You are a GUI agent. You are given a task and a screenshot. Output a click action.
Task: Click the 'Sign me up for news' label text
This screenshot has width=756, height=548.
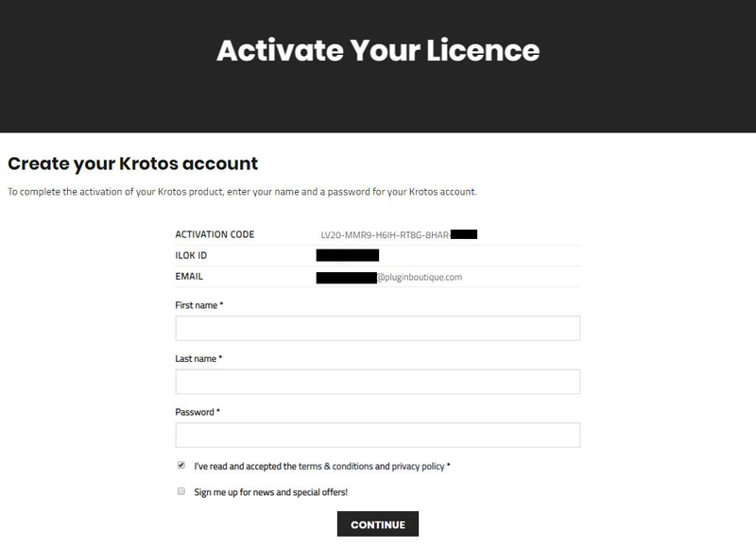271,492
